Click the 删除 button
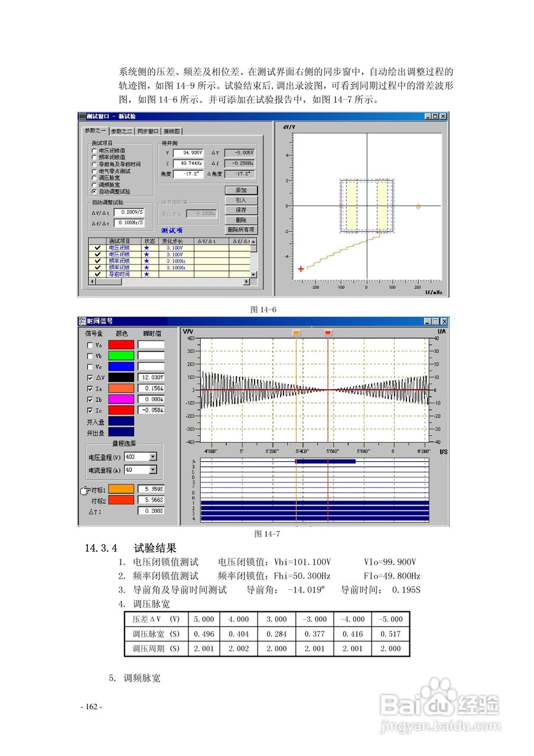534x756 pixels. pos(241,220)
